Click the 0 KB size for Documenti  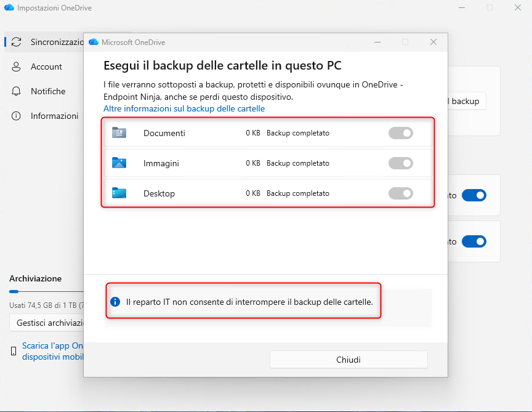(x=253, y=133)
